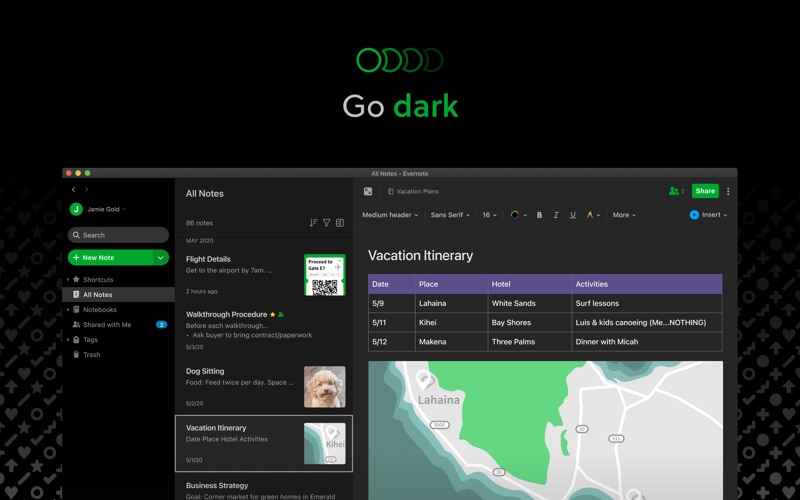The image size is (800, 500).
Task: Click the expand note icon in editor header
Action: [x=368, y=191]
